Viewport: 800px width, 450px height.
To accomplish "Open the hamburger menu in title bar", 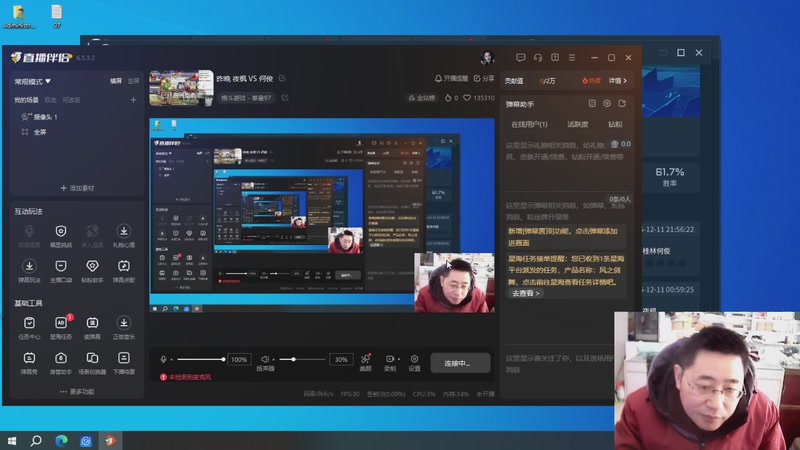I will [572, 58].
